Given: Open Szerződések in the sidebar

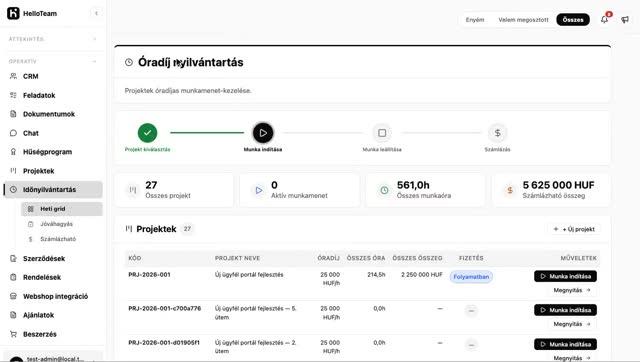Looking at the screenshot, I should pyautogui.click(x=53, y=258).
